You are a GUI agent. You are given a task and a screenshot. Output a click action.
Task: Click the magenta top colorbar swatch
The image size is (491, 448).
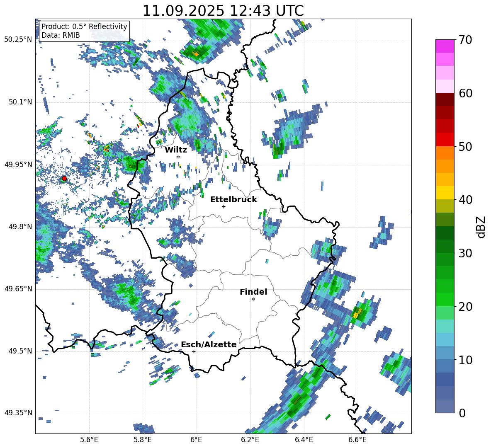click(x=445, y=46)
